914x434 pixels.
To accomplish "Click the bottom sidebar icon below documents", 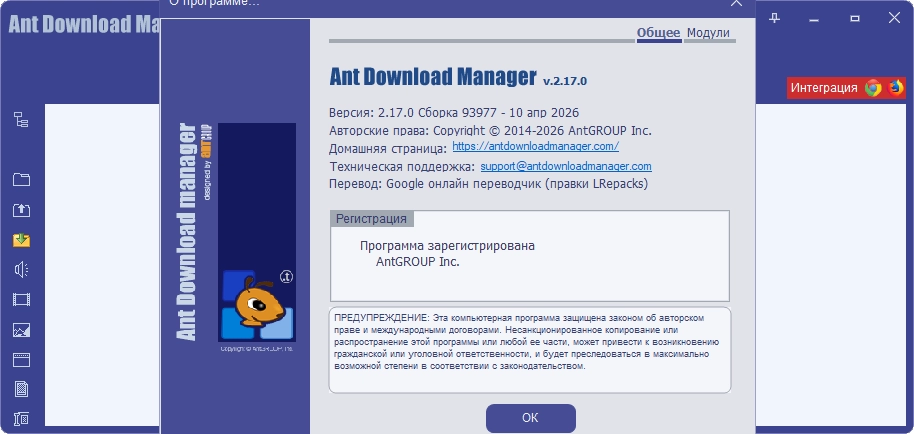I will click(22, 418).
